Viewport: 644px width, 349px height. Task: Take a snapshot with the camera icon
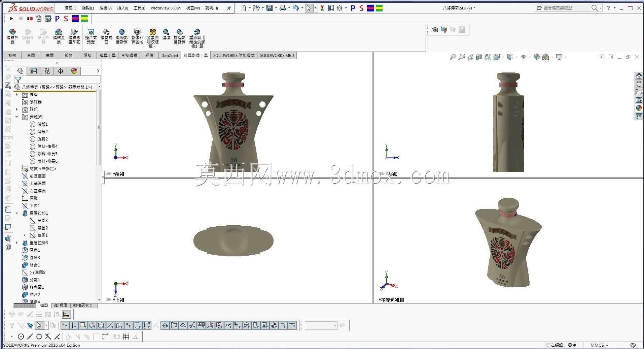point(435,30)
